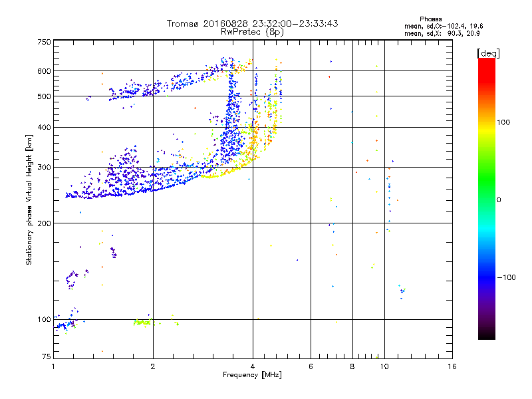The image size is (532, 399).
Task: Click the colorbar '100' tick label
Action: (x=503, y=122)
